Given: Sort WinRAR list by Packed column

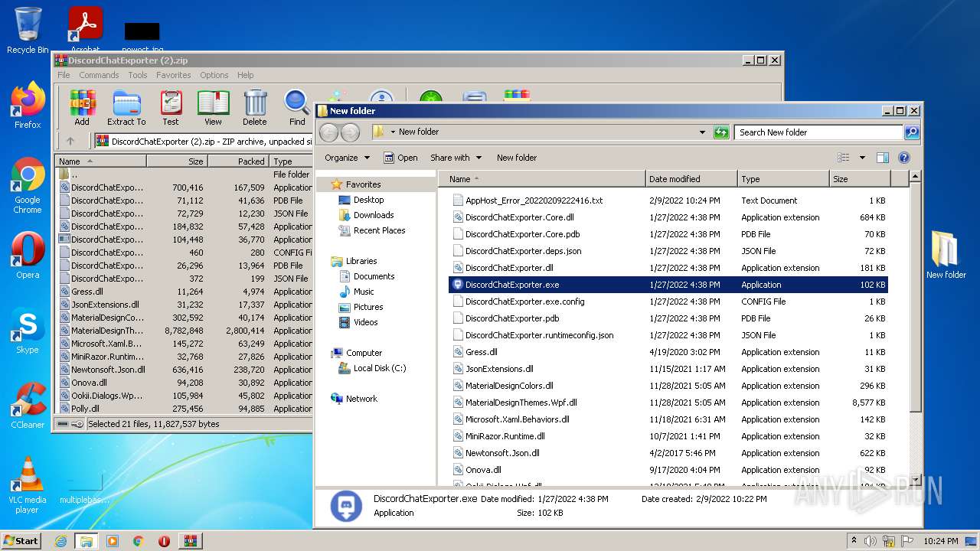Looking at the screenshot, I should 237,161.
